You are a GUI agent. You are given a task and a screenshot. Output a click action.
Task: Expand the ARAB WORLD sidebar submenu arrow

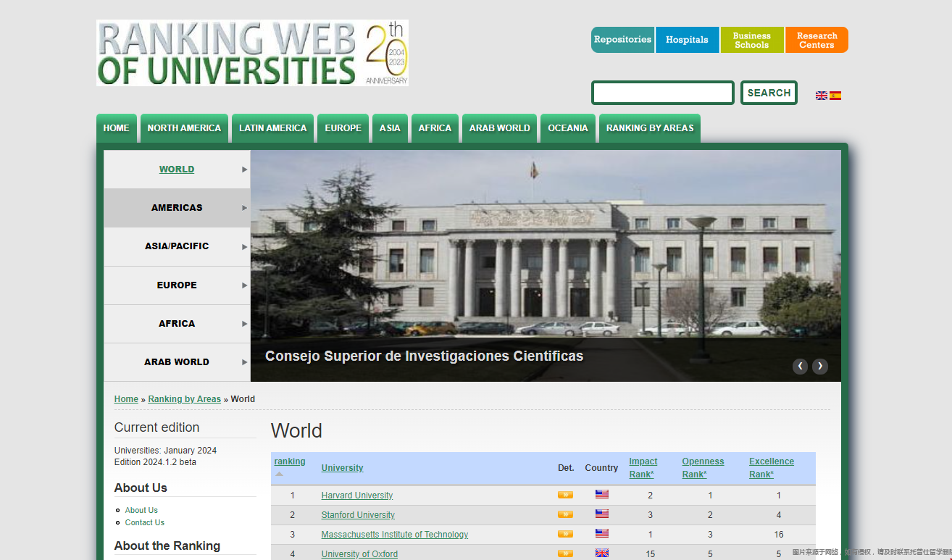coord(245,362)
